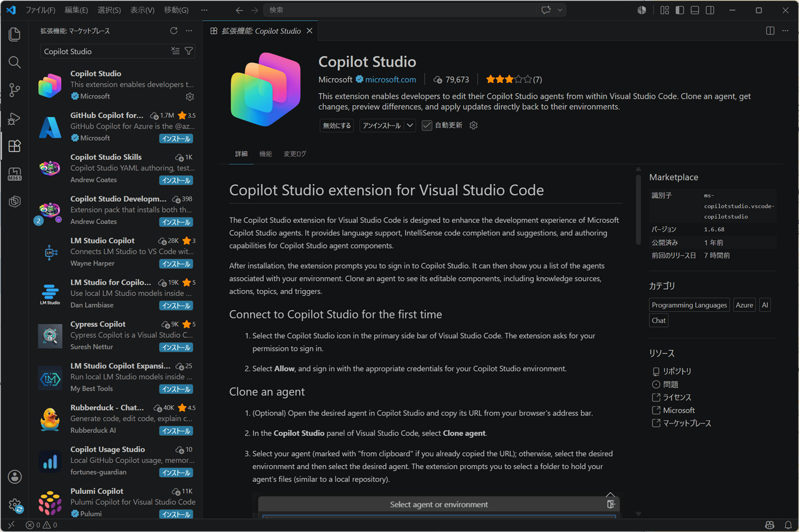
Task: Open the hidden menus ellipsis in the menu bar
Action: coord(205,10)
